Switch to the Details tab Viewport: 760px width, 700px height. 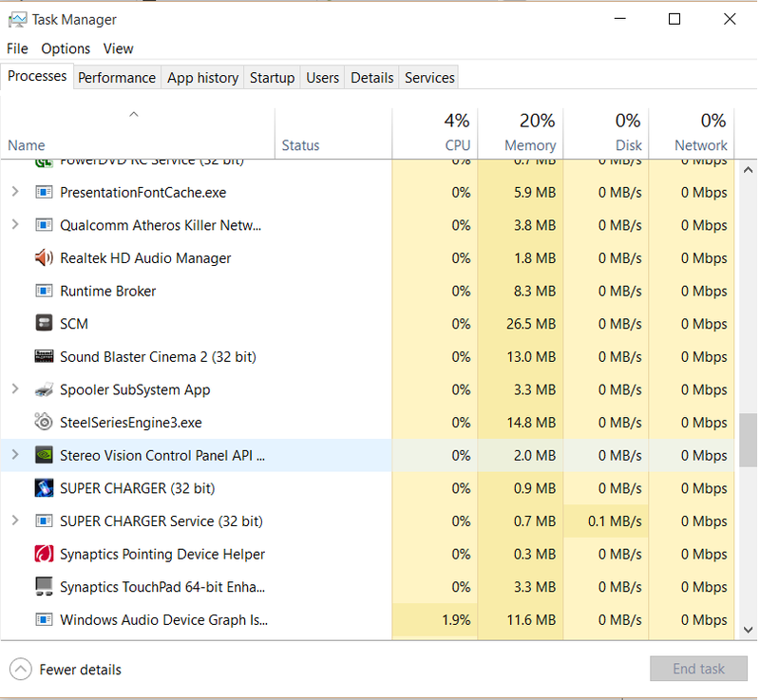(371, 78)
